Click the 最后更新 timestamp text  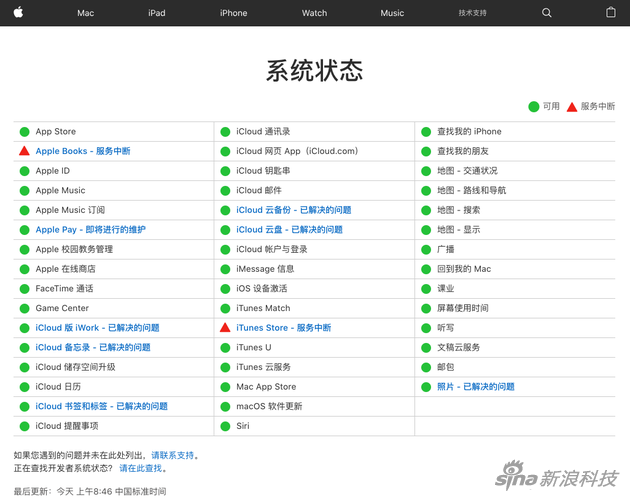point(90,491)
